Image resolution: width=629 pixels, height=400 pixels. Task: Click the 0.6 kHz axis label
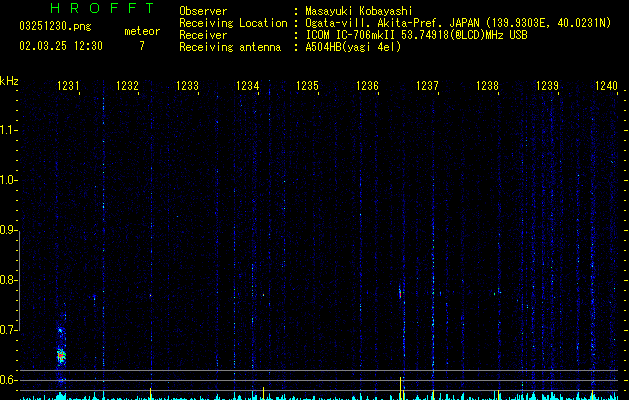tap(8, 380)
